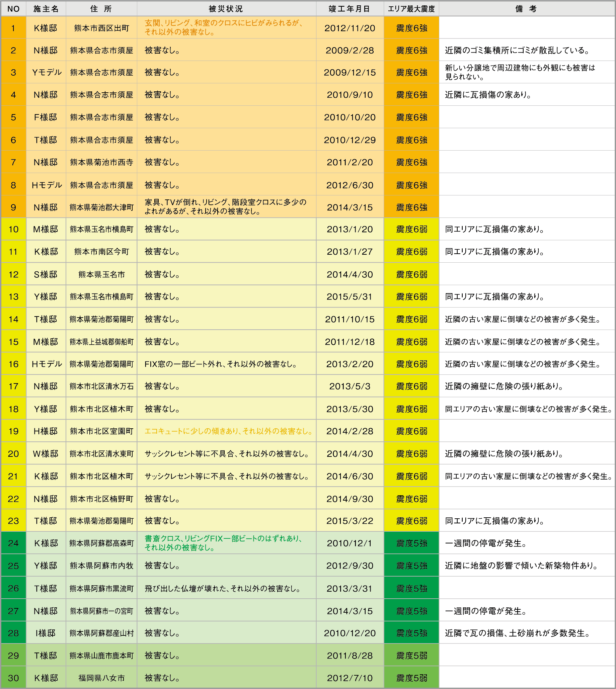
Task: Click remark 近隣で瓦の損傷、土砂崩れが多数発生
Action: [x=518, y=633]
